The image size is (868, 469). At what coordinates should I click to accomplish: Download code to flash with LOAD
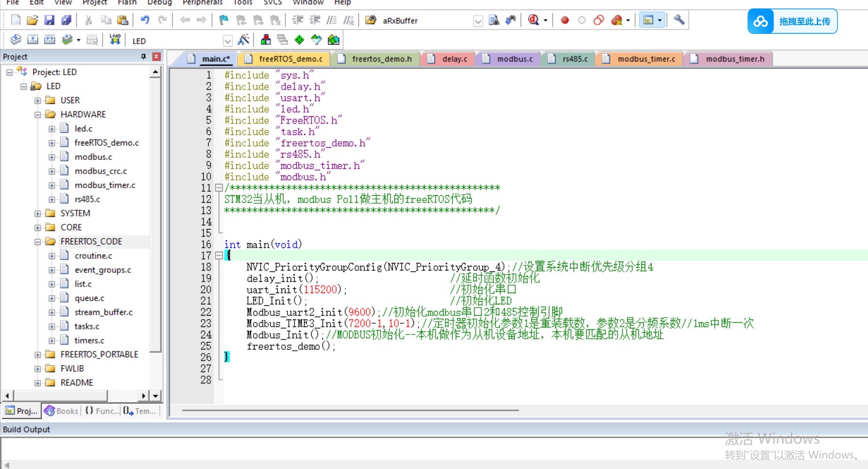[115, 40]
